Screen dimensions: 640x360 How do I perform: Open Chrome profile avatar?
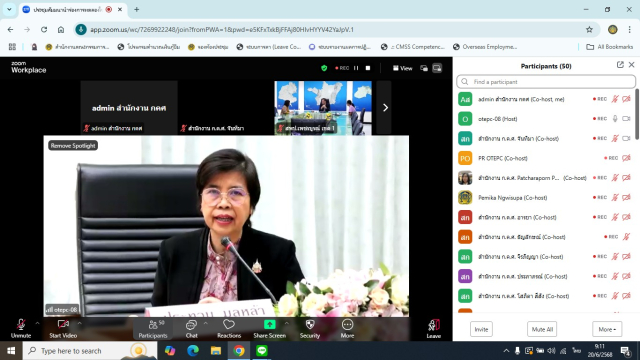(x=612, y=29)
